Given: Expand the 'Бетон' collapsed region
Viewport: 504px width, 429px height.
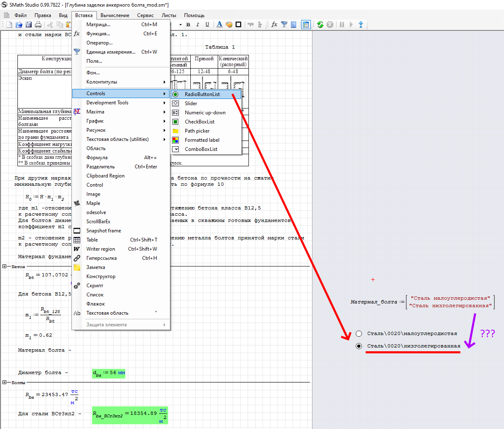Looking at the screenshot, I should click(5, 266).
